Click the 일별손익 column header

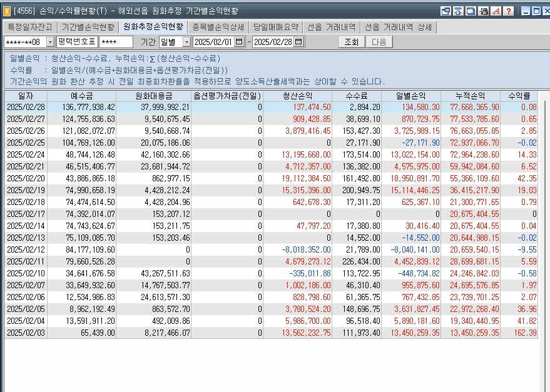[410, 96]
